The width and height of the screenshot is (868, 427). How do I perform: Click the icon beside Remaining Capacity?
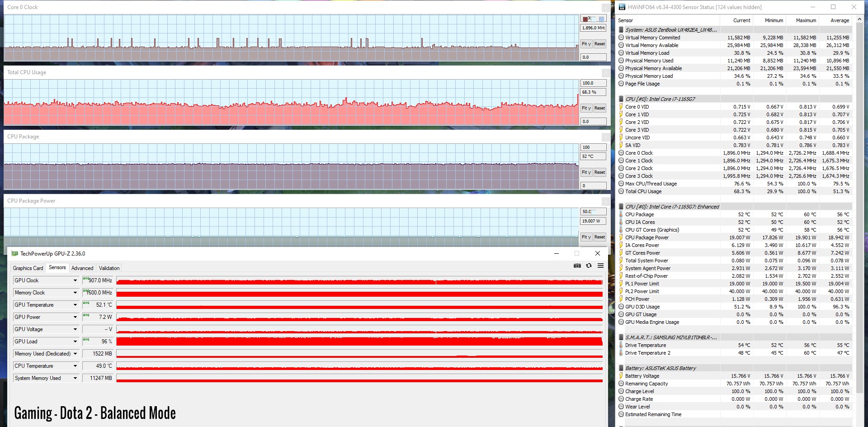click(621, 384)
